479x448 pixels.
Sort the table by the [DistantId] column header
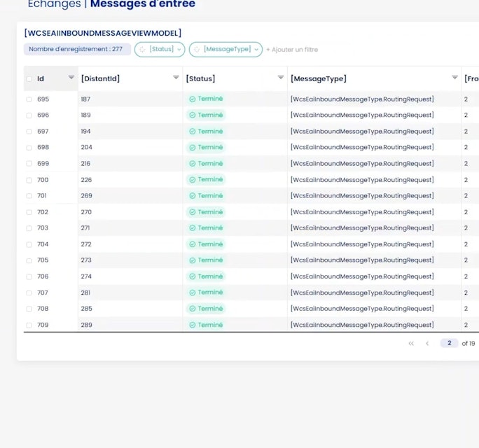pos(101,78)
